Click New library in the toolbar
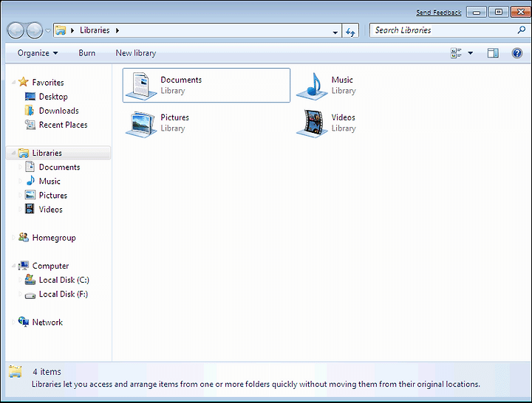This screenshot has height=403, width=532. pos(136,53)
